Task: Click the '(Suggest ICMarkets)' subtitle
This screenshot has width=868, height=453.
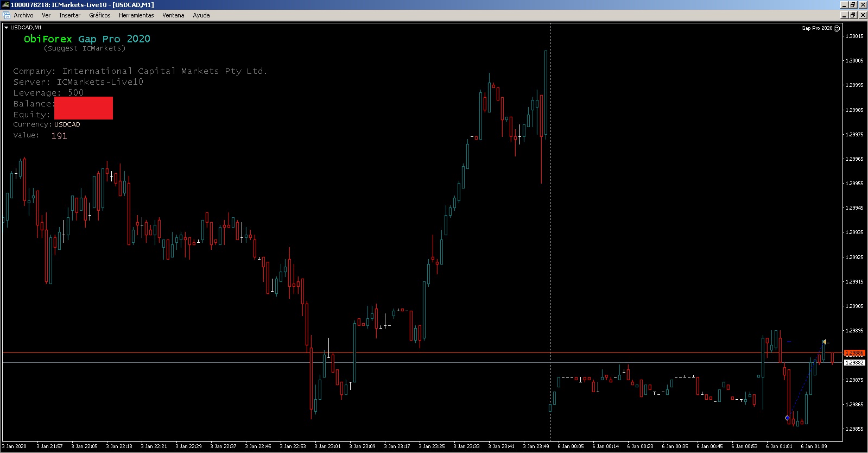Action: (85, 48)
